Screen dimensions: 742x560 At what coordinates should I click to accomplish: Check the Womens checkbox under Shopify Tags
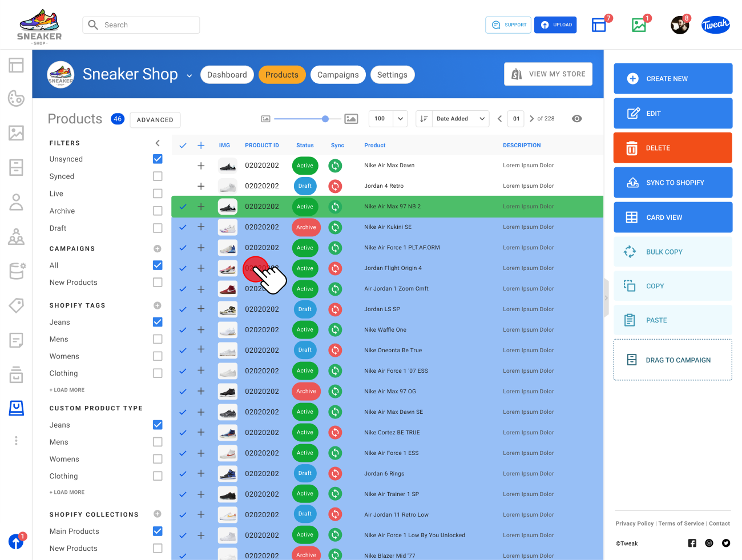coord(158,356)
